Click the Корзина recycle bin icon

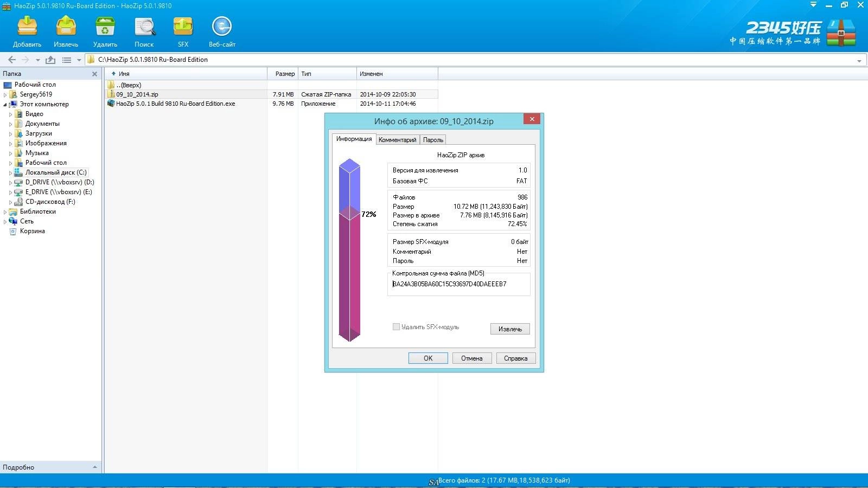13,231
